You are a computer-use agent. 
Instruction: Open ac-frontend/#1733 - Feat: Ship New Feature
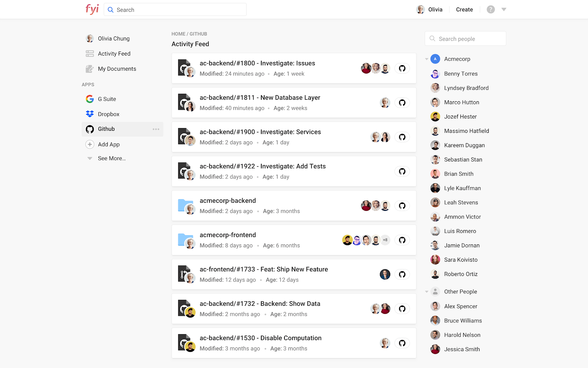pos(264,269)
